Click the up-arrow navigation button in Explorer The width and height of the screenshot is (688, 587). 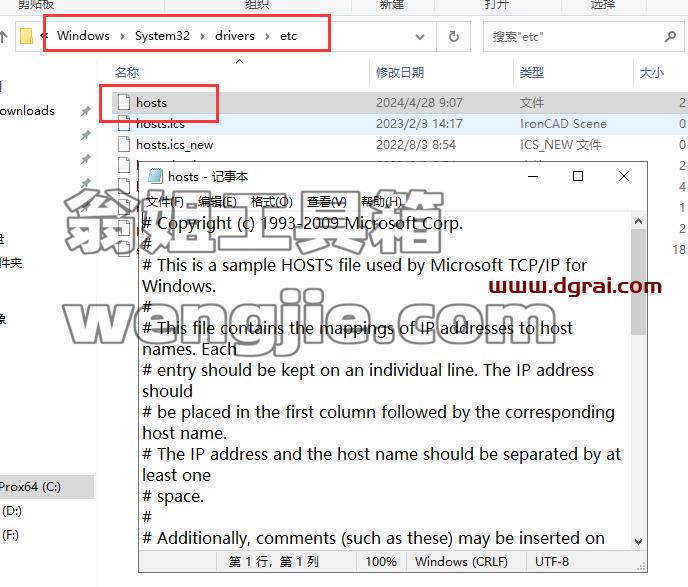pos(4,37)
